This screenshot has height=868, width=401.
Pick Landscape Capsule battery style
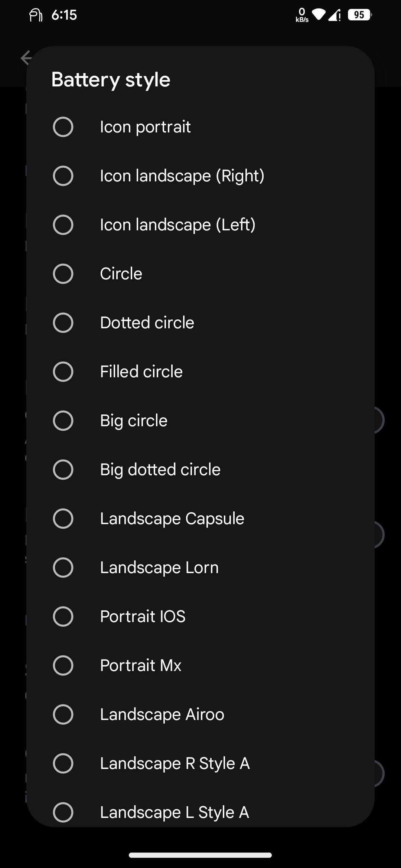click(200, 519)
